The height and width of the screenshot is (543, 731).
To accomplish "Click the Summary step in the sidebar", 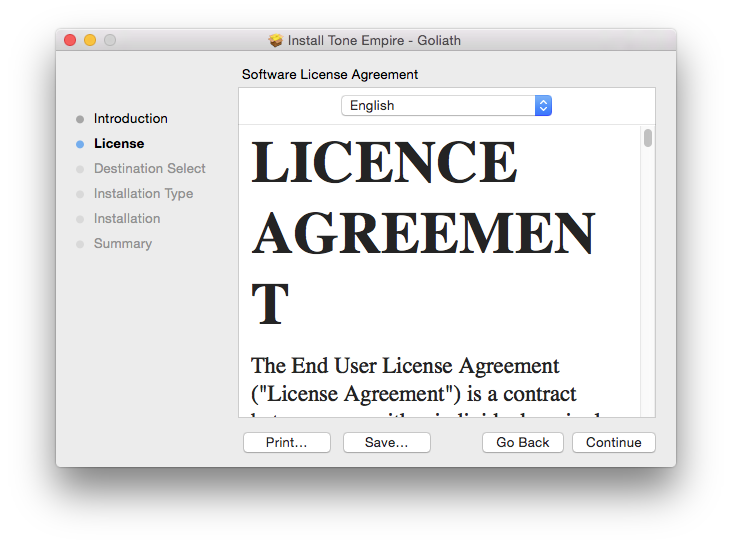I will pos(122,243).
